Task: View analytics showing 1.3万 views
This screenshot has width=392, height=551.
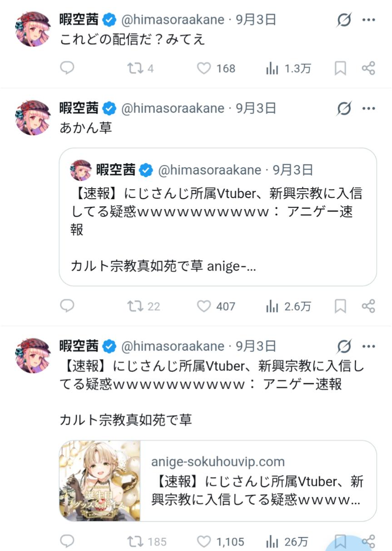Action: pyautogui.click(x=288, y=68)
